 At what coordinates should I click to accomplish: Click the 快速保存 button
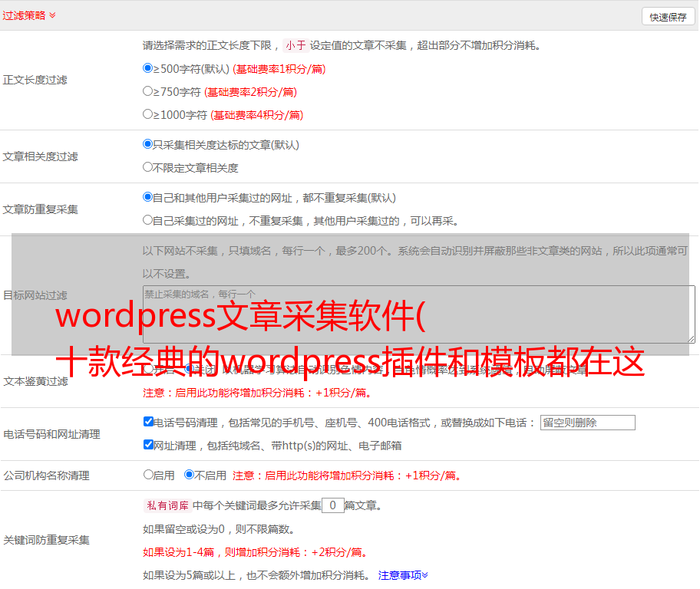click(668, 17)
